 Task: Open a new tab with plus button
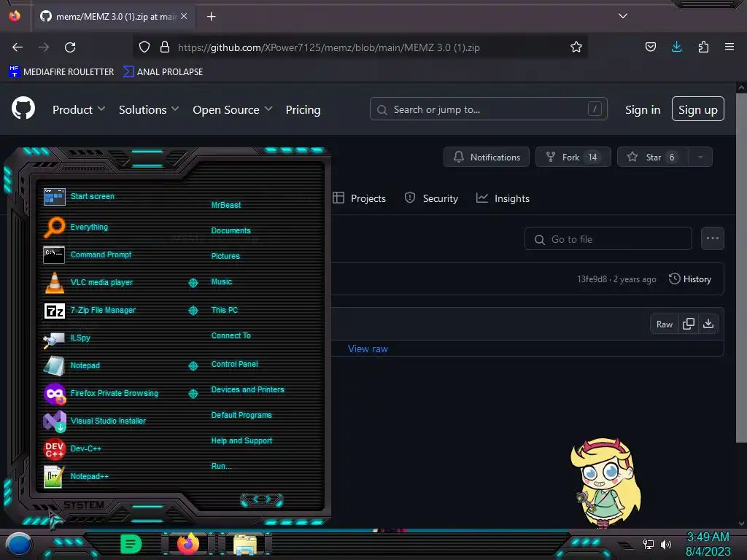click(211, 17)
